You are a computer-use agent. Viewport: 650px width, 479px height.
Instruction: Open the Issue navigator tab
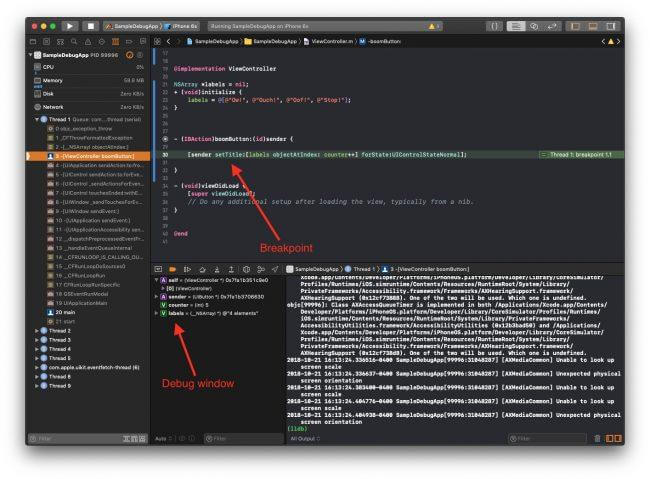88,41
